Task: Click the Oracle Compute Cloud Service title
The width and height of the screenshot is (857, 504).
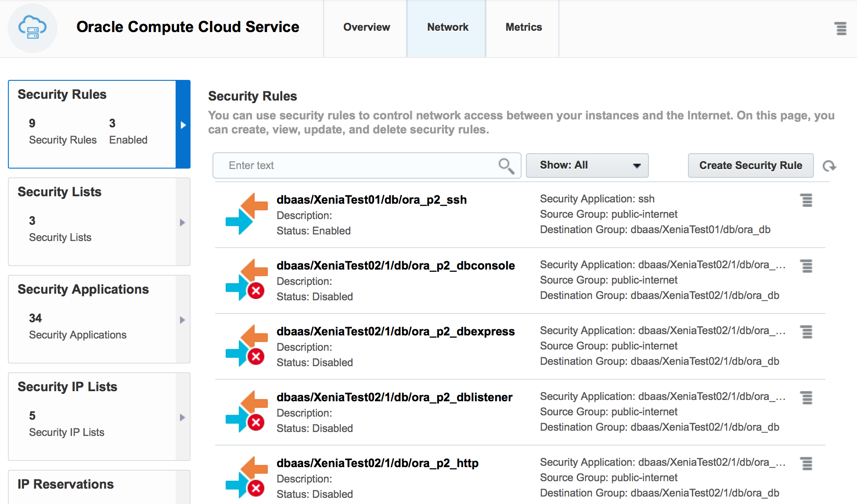Action: point(187,27)
